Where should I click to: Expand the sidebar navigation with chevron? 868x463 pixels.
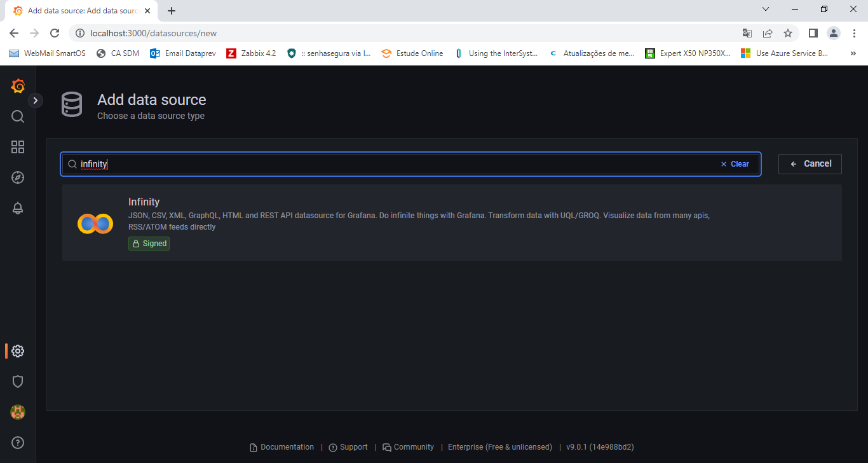[36, 100]
